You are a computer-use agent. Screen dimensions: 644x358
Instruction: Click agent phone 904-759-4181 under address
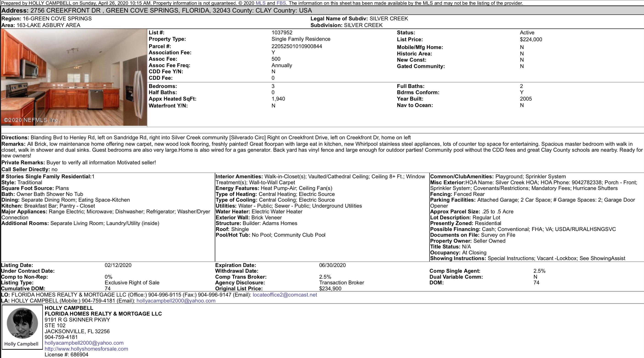pos(61,337)
